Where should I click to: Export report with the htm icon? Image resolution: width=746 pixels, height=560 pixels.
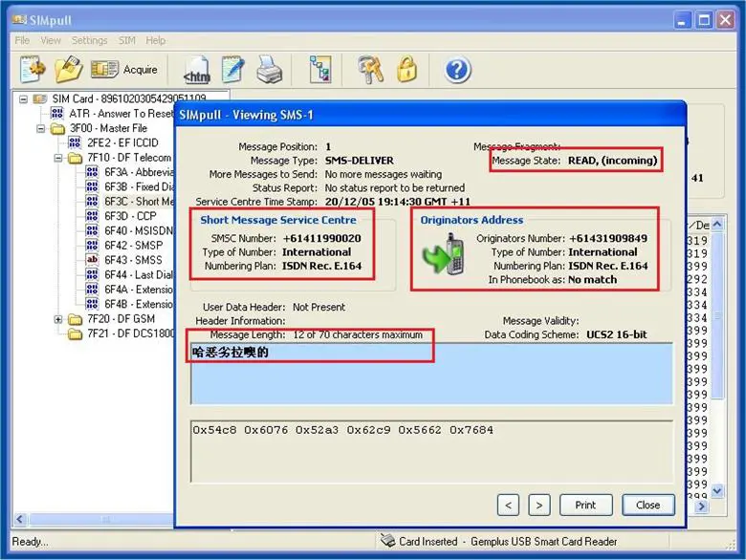pyautogui.click(x=197, y=70)
